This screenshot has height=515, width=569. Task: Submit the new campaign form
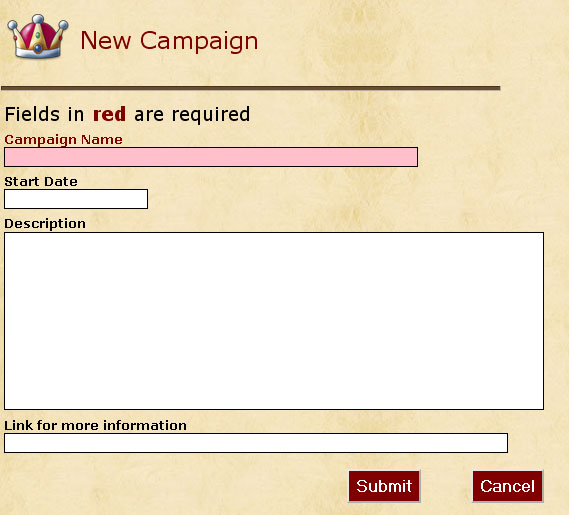384,486
